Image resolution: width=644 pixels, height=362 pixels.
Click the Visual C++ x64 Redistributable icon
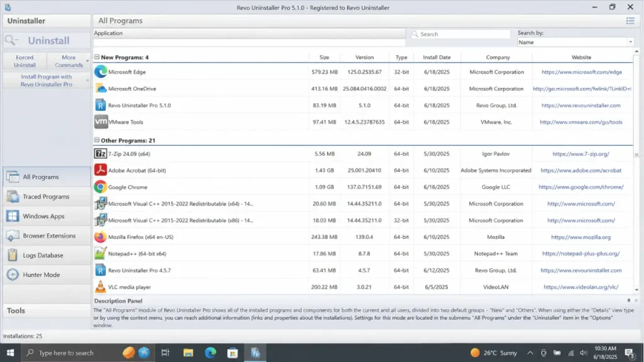click(100, 204)
